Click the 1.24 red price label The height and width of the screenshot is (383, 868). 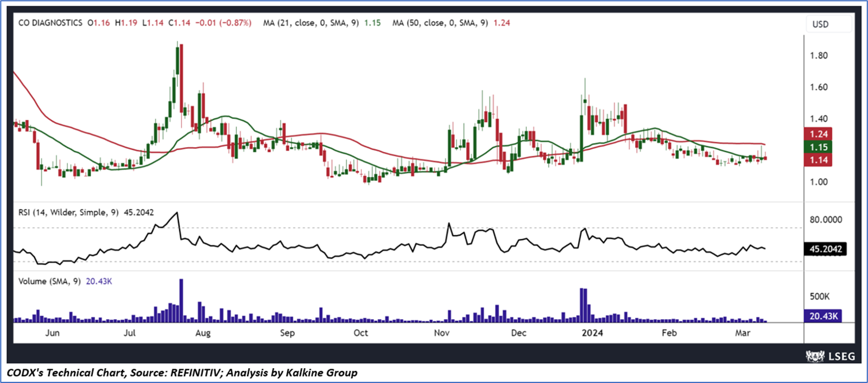[817, 134]
